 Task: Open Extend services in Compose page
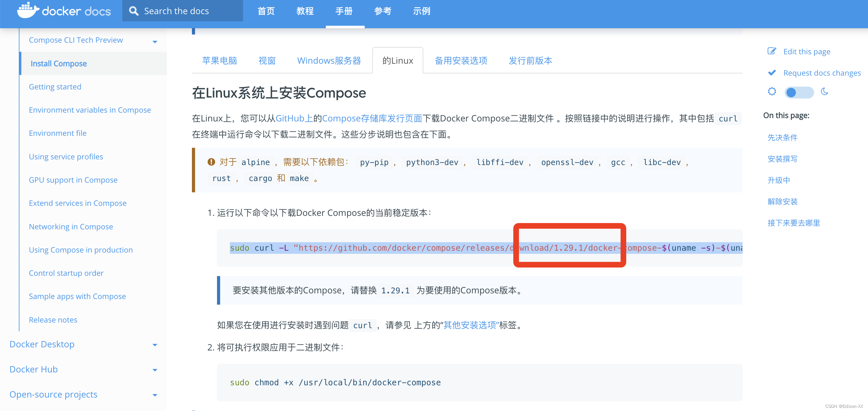click(77, 203)
